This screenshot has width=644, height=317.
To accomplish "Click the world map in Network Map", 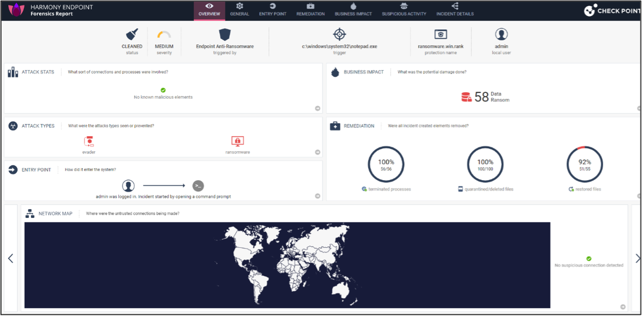I will pyautogui.click(x=287, y=265).
